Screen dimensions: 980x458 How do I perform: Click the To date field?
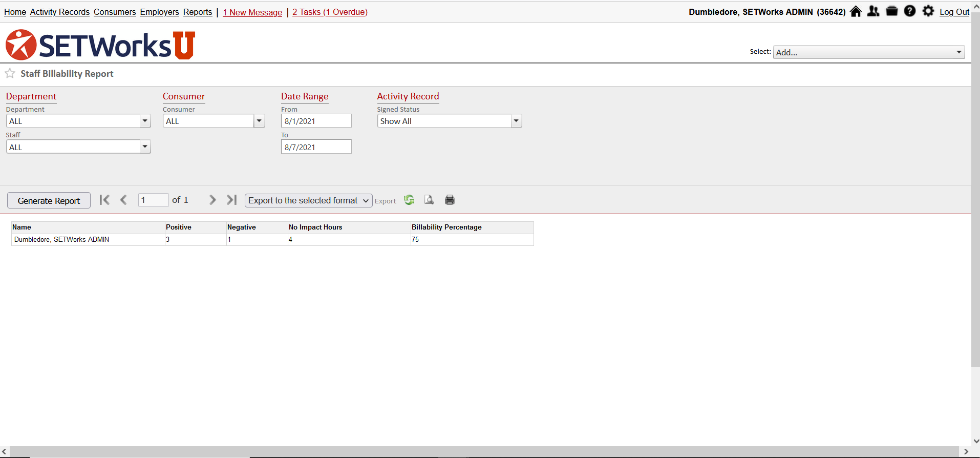pyautogui.click(x=316, y=147)
